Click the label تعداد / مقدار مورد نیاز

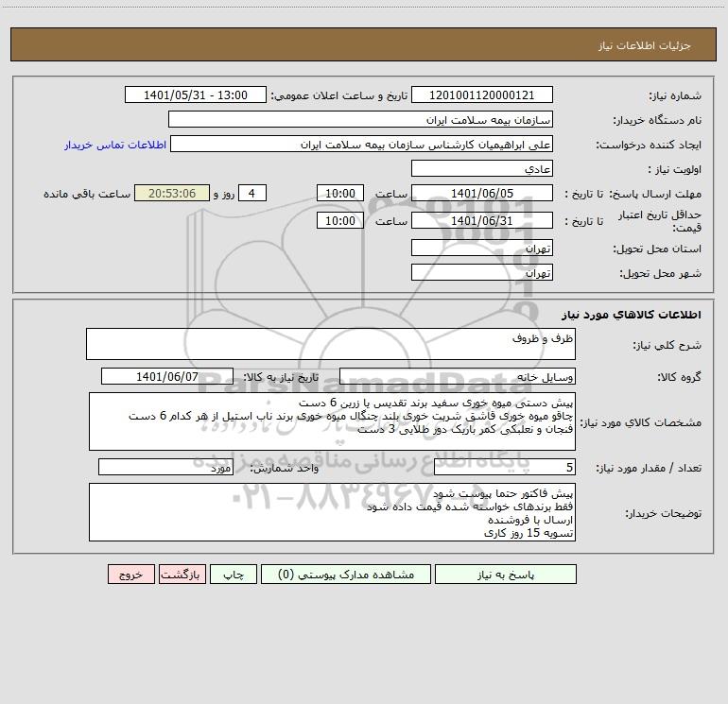[x=649, y=469]
